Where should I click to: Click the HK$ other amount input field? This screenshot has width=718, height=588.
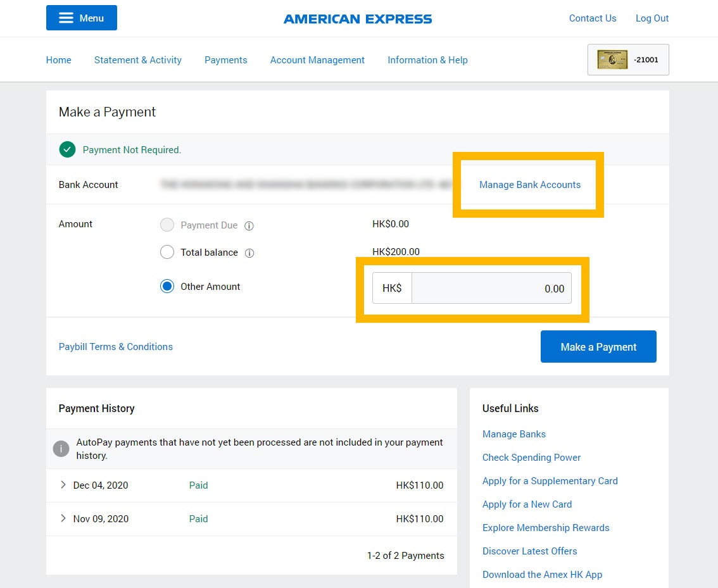click(491, 289)
